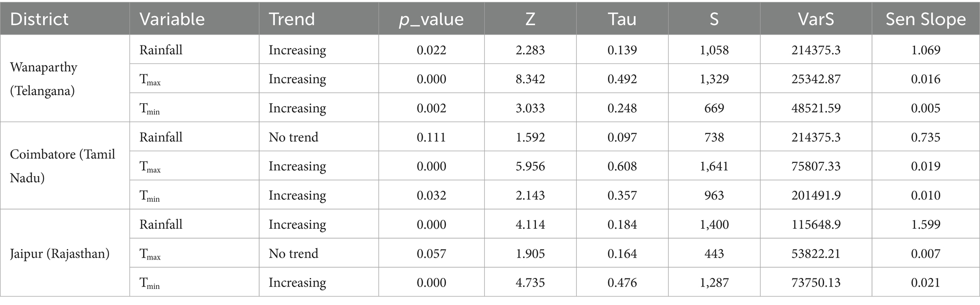Click the p_value column header
980x305 pixels.
(431, 19)
